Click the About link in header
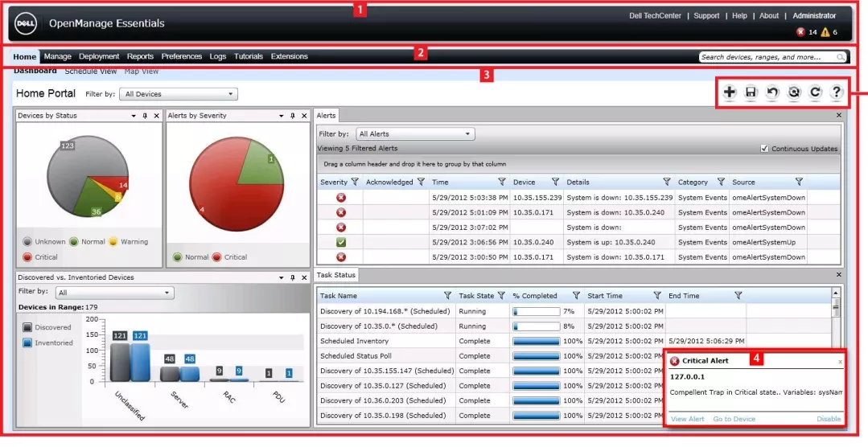This screenshot has width=868, height=447. pyautogui.click(x=769, y=16)
